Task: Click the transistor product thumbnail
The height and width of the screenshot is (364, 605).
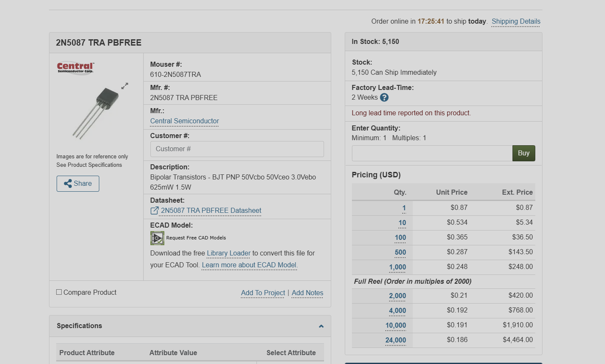Action: click(96, 113)
